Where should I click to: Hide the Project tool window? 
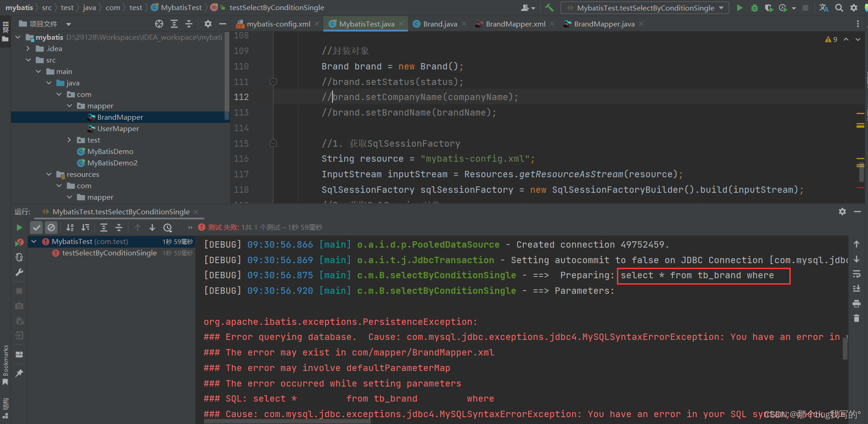pyautogui.click(x=223, y=24)
